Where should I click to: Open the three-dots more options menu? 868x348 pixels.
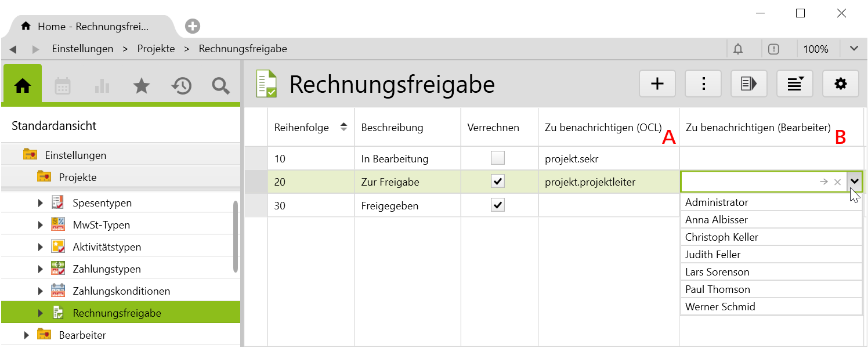pos(703,84)
